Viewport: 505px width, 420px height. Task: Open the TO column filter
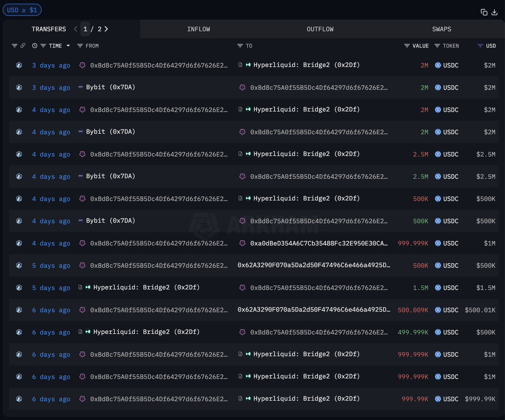[240, 45]
